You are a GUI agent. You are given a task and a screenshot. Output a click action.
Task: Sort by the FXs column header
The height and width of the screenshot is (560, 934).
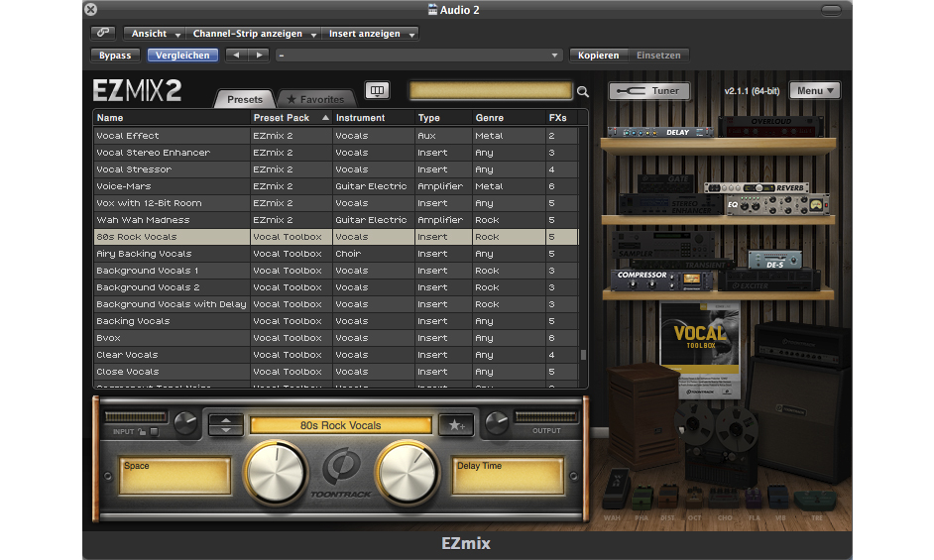click(x=562, y=117)
